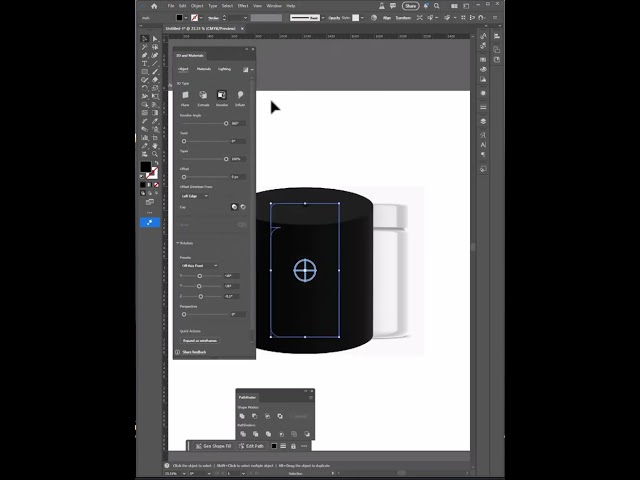Open the Recolor Artwork icon in the control bar
Screen dimensions: 640x480
click(373, 18)
